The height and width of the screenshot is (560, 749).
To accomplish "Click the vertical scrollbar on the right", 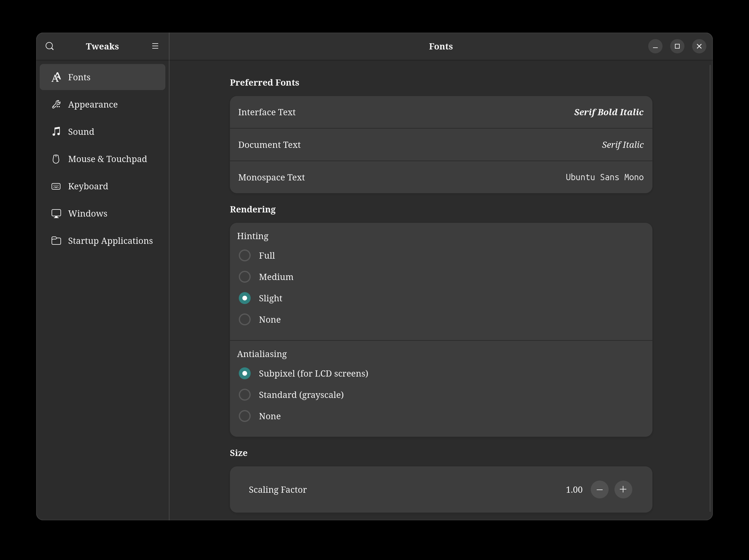I will 710,288.
